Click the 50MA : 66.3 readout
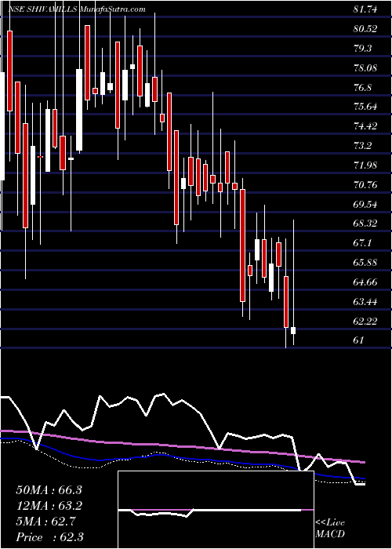 49,490
